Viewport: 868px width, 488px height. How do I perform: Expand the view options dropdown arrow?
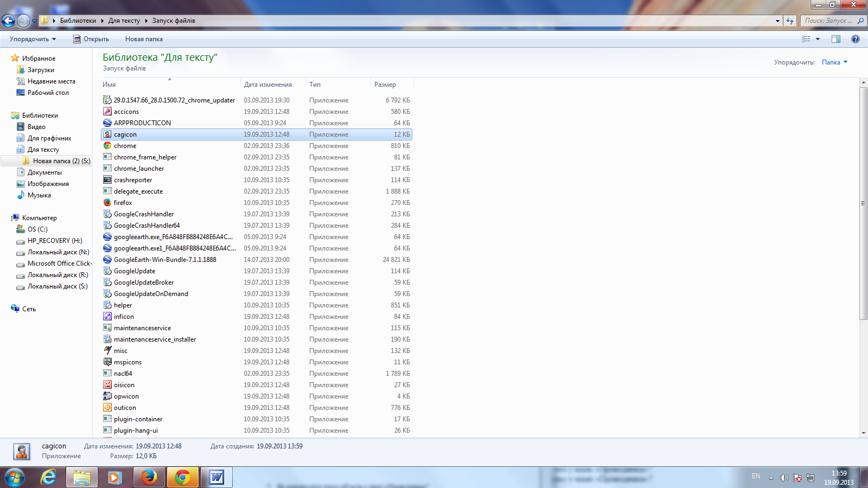(818, 39)
